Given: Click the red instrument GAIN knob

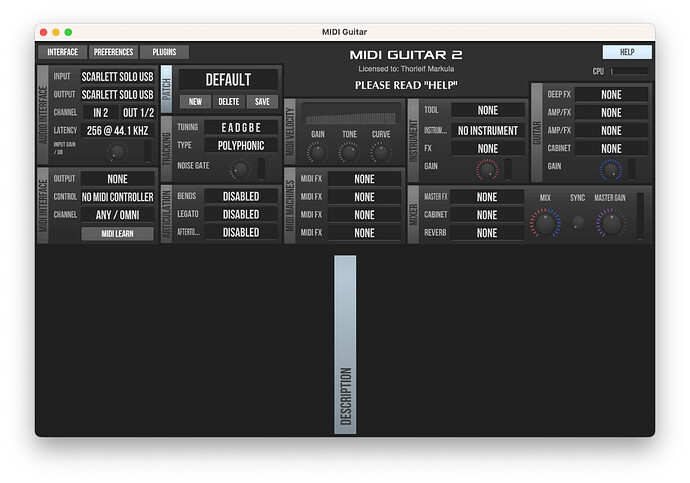Looking at the screenshot, I should [x=487, y=170].
